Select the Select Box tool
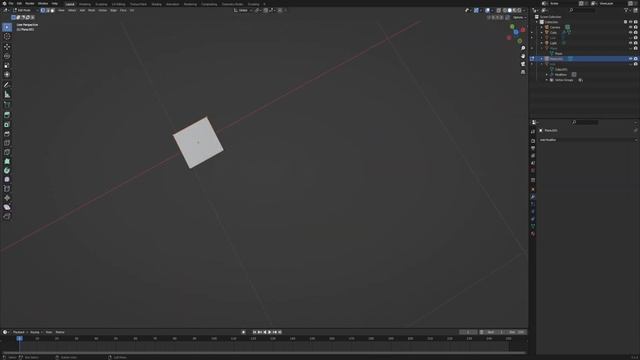640x360 pixels. click(x=7, y=27)
